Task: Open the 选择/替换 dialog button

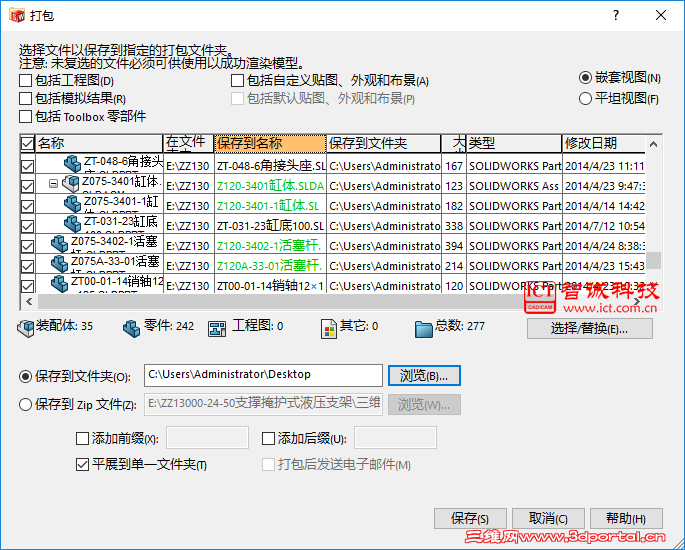Action: click(590, 329)
